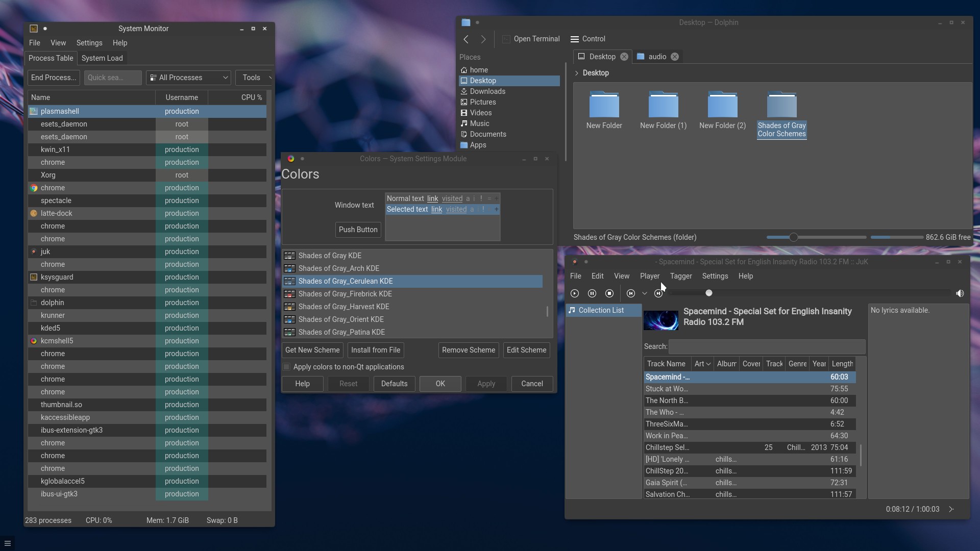Viewport: 980px width, 551px height.
Task: Open the Control hamburger menu in Dolphin
Action: click(588, 39)
